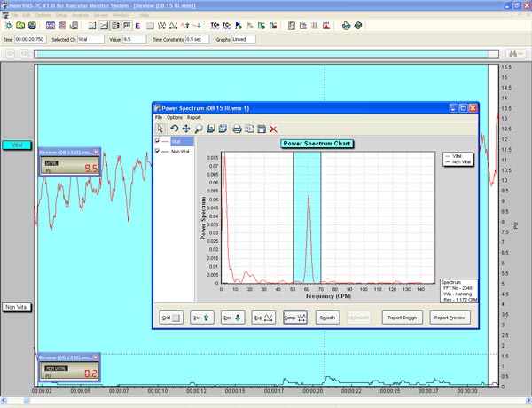Select the pan/move crosshair tool
The image size is (532, 408).
coord(186,129)
